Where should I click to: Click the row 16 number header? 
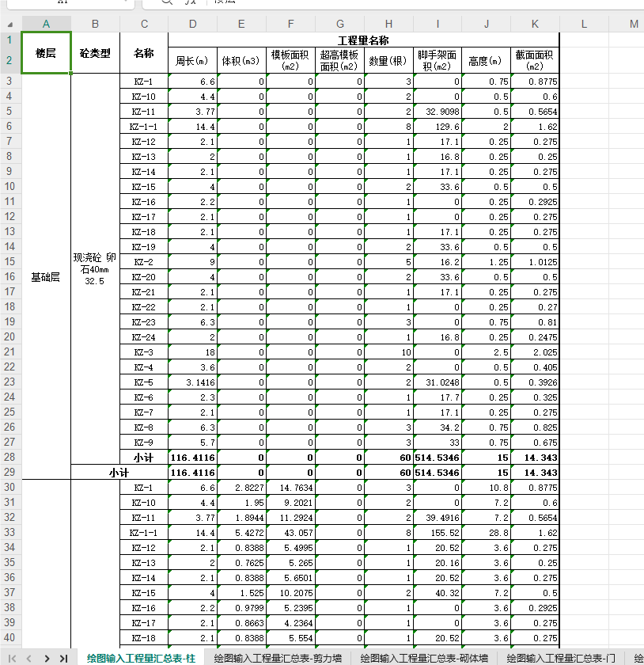pyautogui.click(x=9, y=276)
